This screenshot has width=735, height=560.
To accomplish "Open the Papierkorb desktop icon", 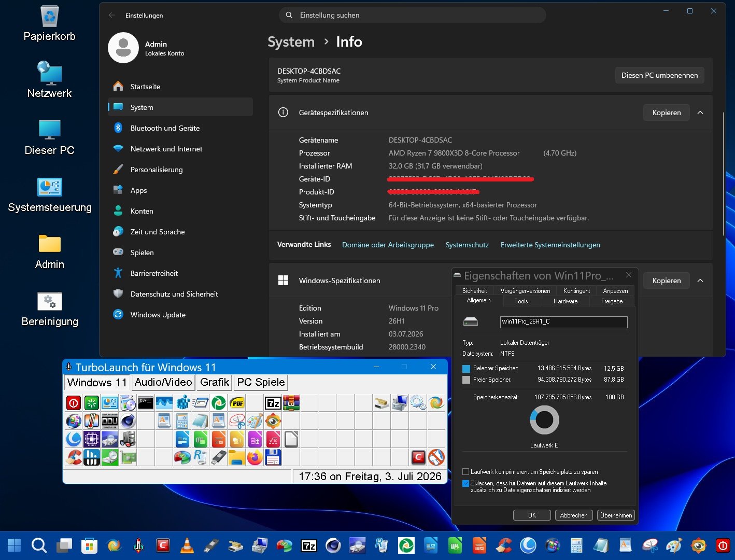I will tap(50, 24).
